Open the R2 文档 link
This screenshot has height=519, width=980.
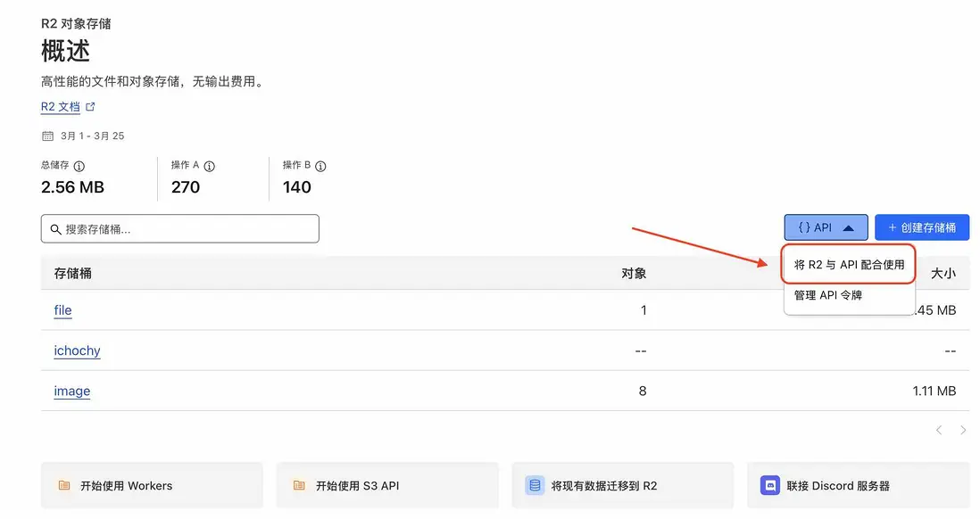point(61,107)
